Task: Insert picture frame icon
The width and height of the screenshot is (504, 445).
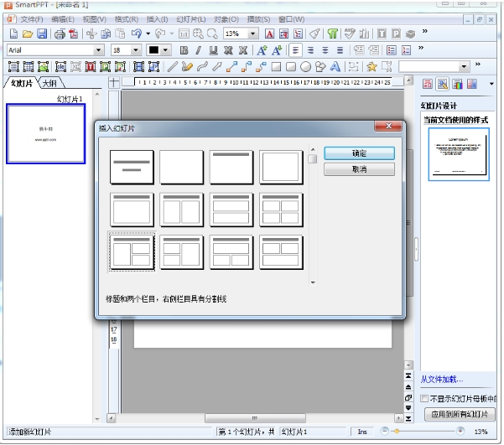Action: 43,66
